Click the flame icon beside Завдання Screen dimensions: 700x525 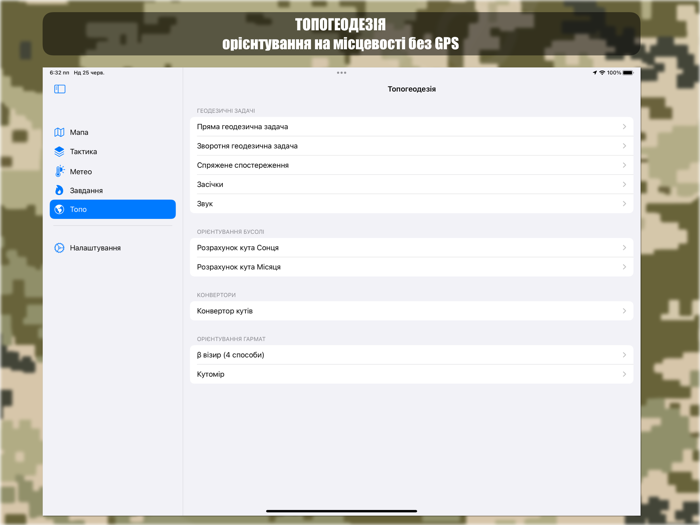59,190
